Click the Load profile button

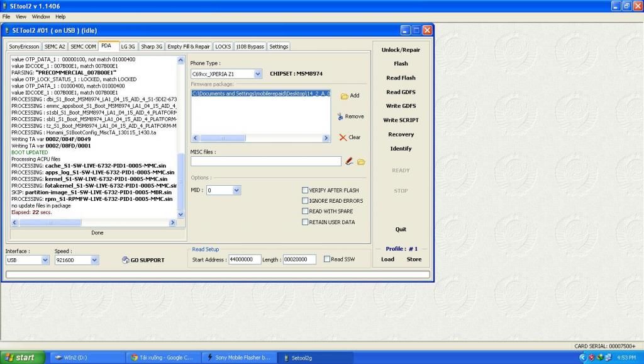(x=387, y=259)
